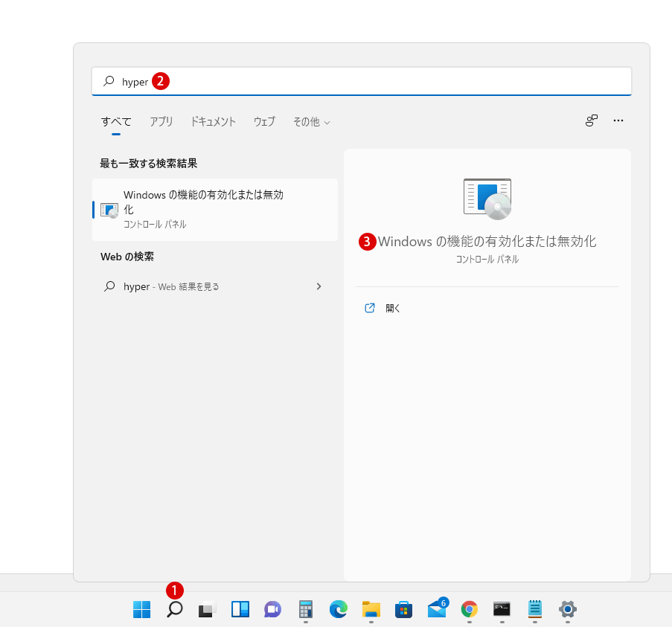Expand the hyper web result chevron
The height and width of the screenshot is (627, 672).
coord(319,286)
